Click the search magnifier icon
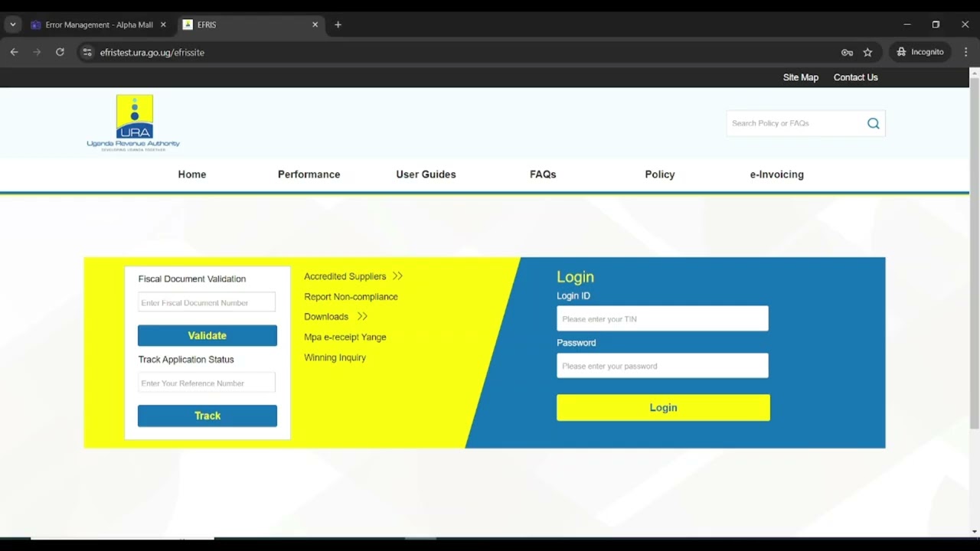Viewport: 980px width, 551px height. 873,123
